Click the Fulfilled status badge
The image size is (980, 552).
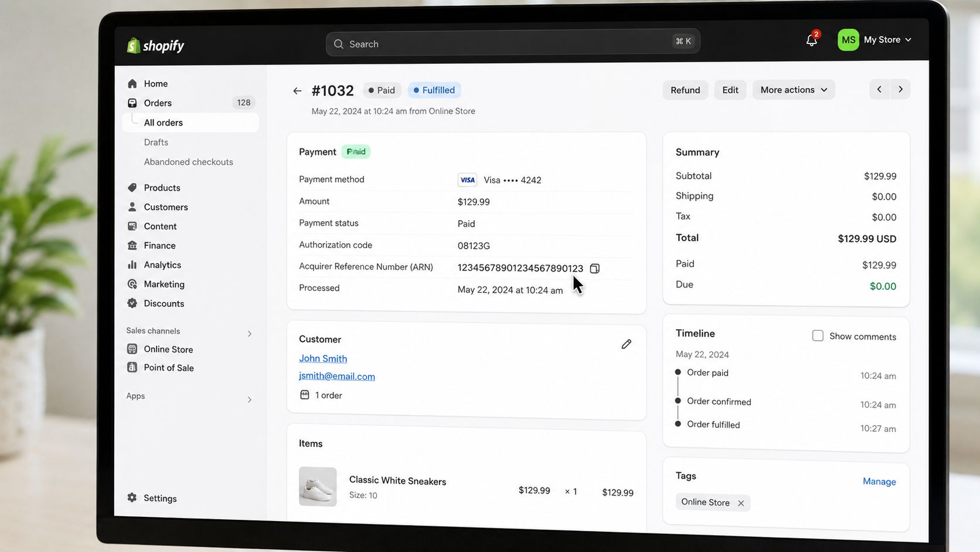tap(434, 90)
